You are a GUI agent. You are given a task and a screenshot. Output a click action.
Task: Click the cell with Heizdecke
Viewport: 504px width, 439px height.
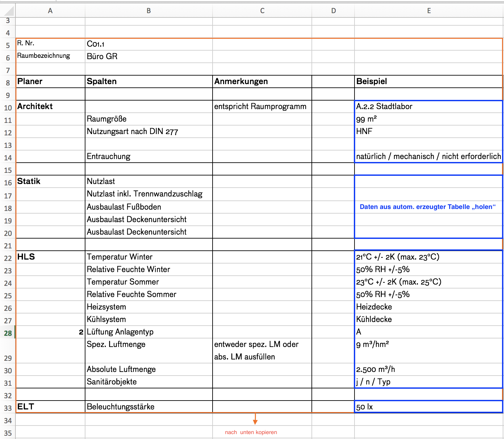pyautogui.click(x=429, y=307)
